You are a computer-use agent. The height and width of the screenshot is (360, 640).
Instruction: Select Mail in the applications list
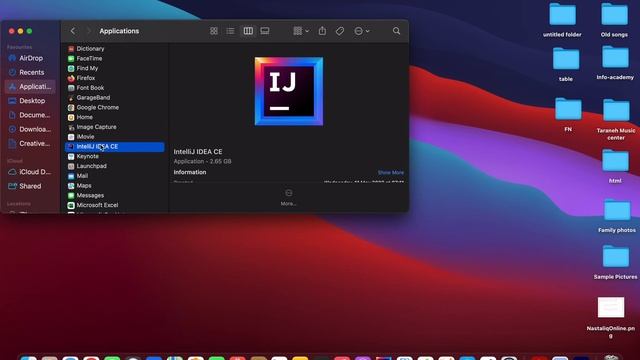(x=115, y=176)
